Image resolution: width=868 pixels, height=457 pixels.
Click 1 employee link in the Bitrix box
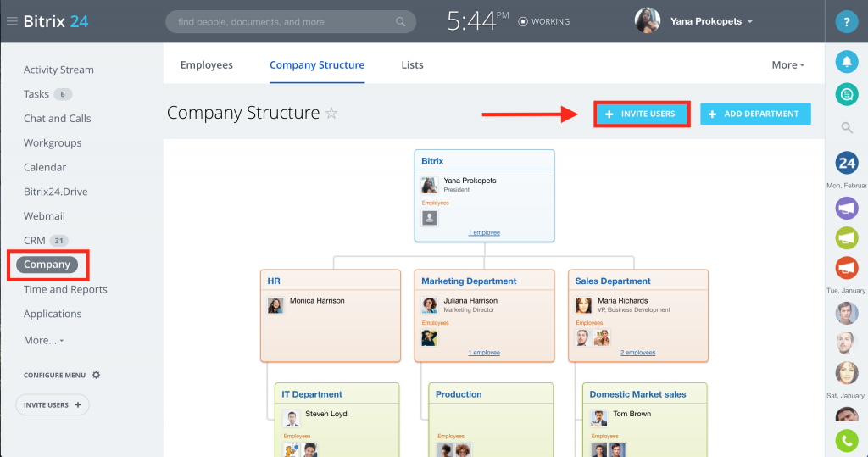click(x=484, y=232)
